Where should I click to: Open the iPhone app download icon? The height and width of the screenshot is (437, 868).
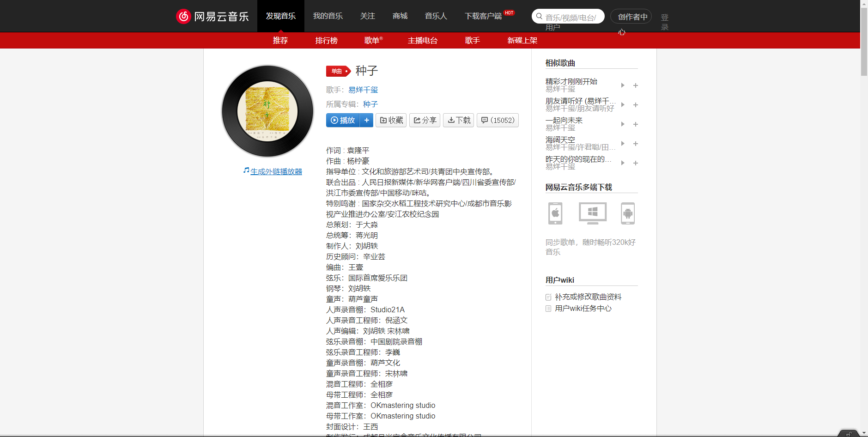(x=555, y=213)
